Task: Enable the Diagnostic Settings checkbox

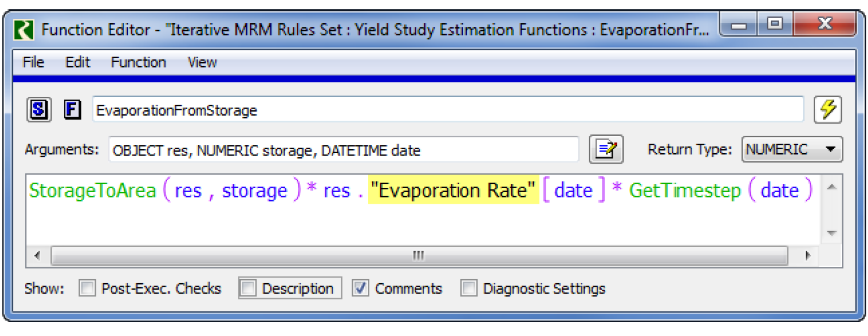Action: [469, 288]
